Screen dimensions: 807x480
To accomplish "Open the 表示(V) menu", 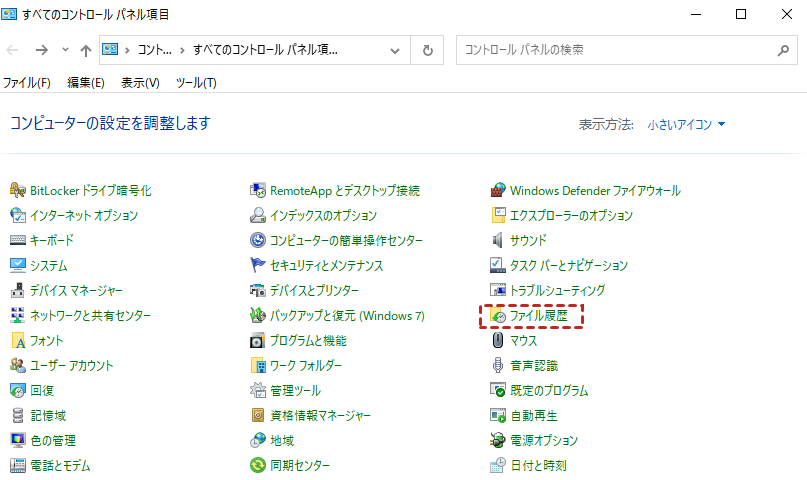I will tap(141, 83).
